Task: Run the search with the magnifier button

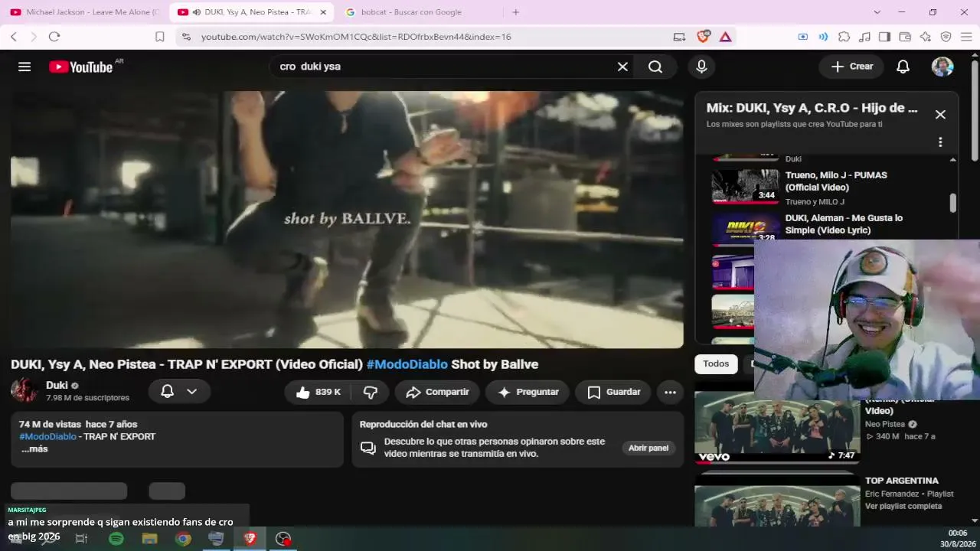Action: pyautogui.click(x=655, y=67)
